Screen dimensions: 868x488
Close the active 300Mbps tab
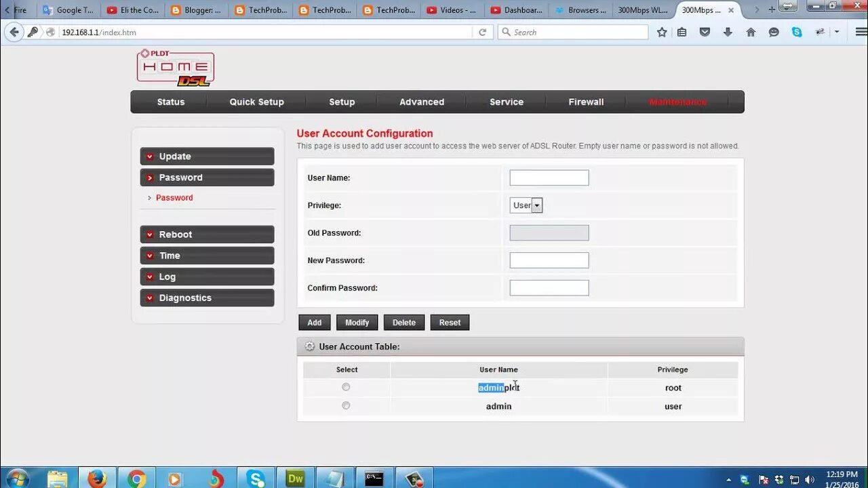tap(731, 10)
